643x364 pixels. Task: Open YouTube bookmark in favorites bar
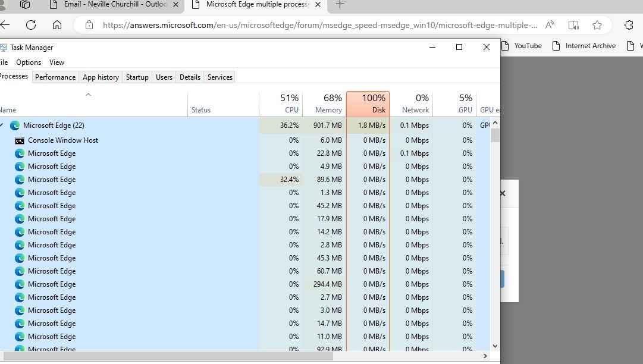[522, 46]
